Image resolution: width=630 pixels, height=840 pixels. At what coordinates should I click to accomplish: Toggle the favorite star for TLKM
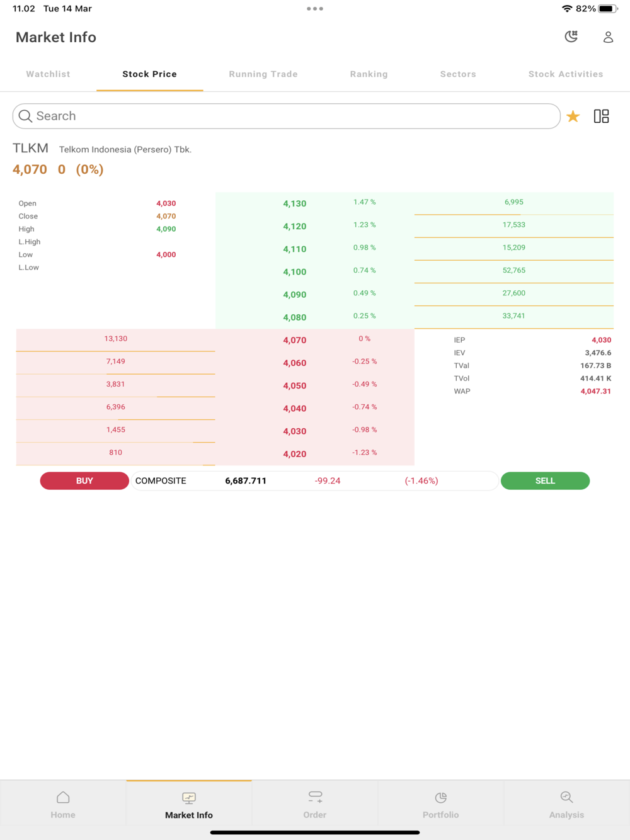pos(573,116)
